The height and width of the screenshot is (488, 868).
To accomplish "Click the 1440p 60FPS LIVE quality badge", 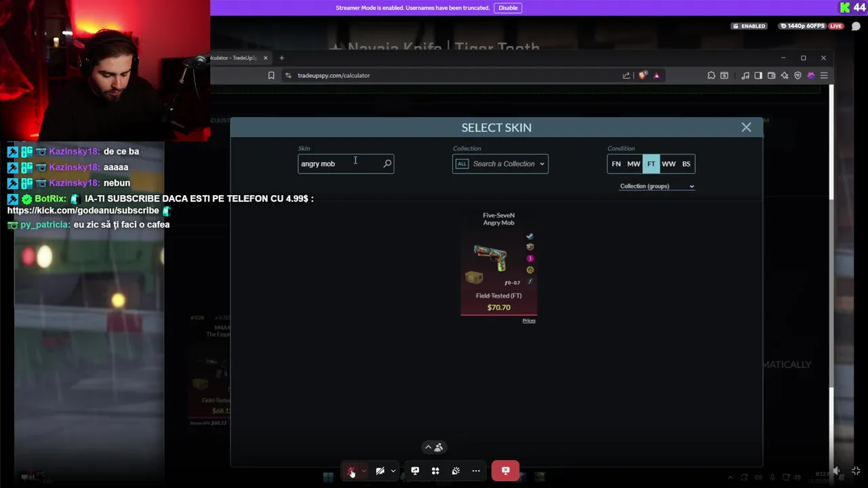I will [811, 26].
